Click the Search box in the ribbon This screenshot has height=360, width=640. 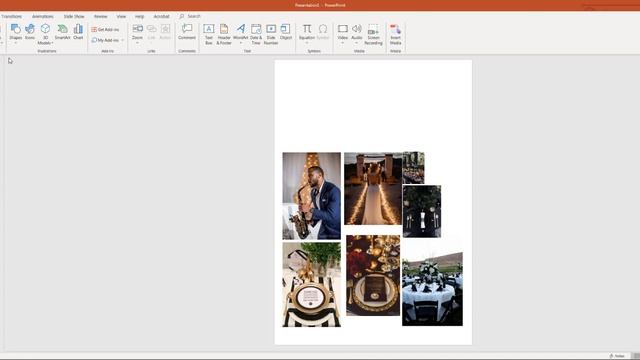[x=190, y=16]
